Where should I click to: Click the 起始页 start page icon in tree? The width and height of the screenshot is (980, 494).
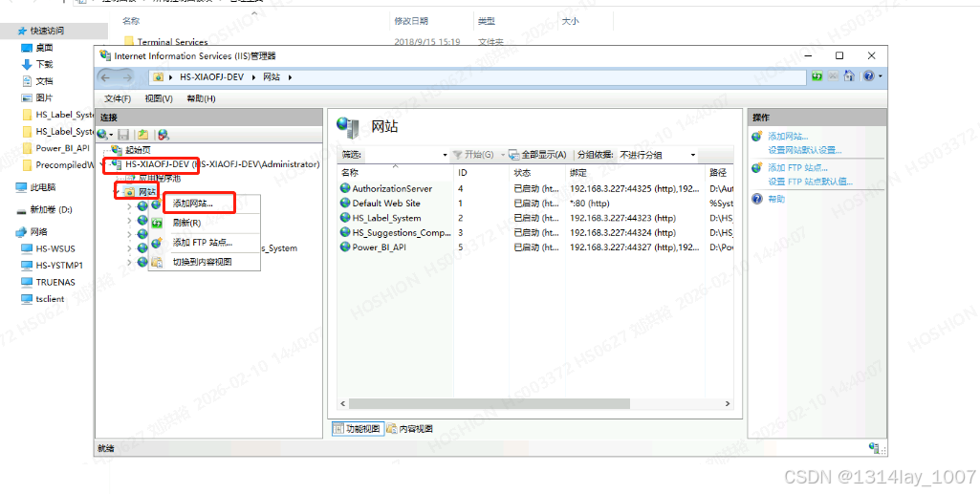tap(117, 150)
